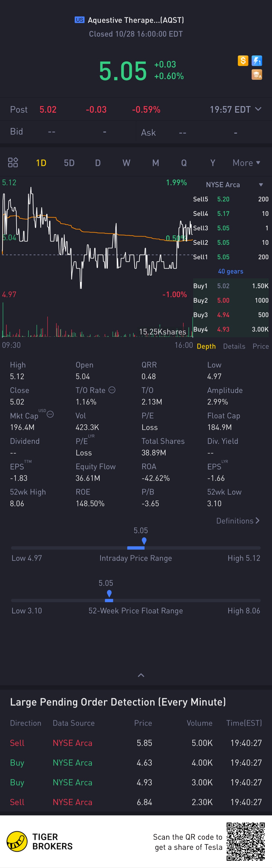The image size is (272, 868).
Task: Tap the blue 40 gears link
Action: [231, 271]
